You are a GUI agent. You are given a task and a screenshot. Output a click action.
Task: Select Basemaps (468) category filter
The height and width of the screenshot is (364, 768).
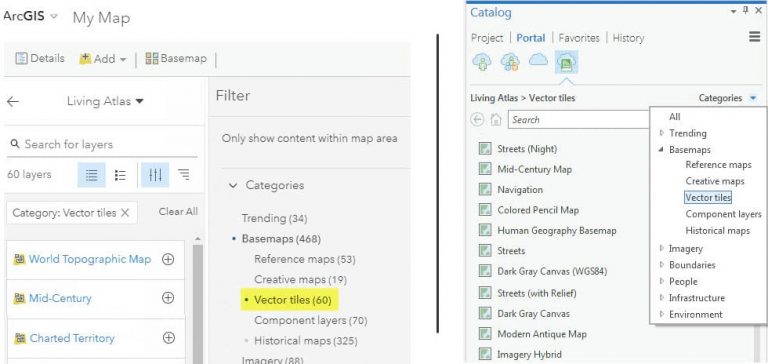281,239
